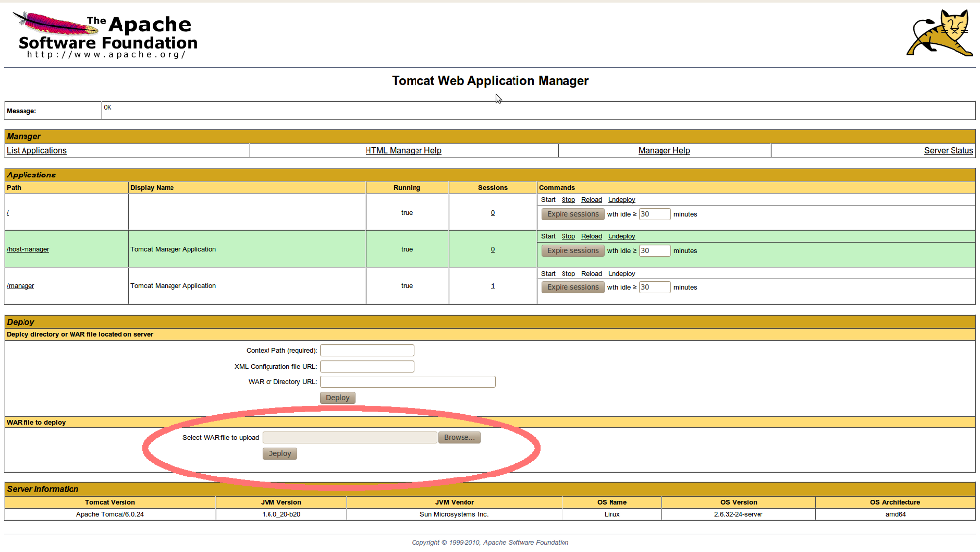Click the '2.6.32-24-server' OS version cell
The width and height of the screenshot is (980, 552).
pyautogui.click(x=738, y=515)
